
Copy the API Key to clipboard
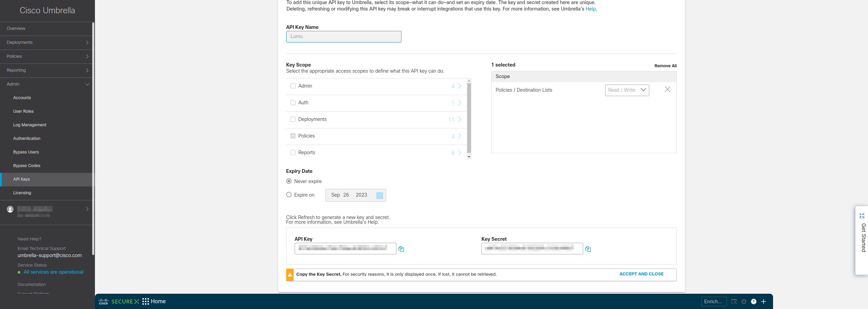tap(401, 249)
